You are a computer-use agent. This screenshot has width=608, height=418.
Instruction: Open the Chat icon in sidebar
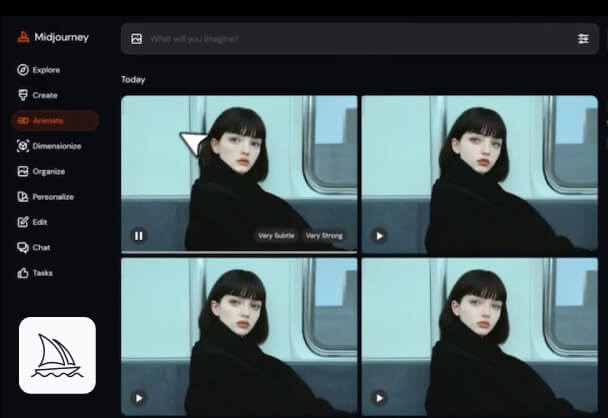point(23,247)
